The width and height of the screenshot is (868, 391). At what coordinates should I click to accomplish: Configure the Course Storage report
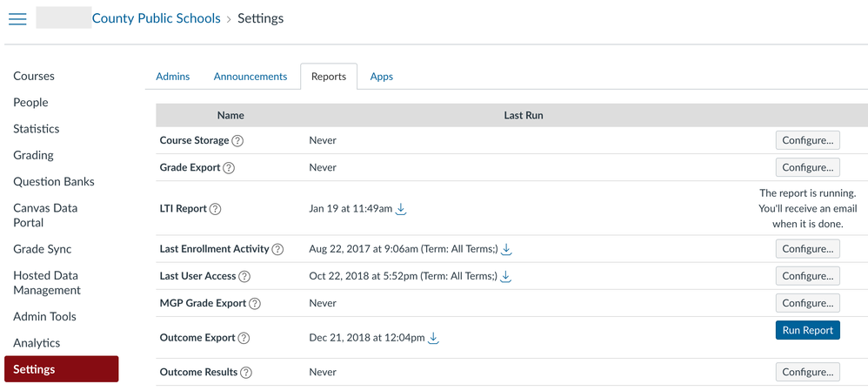pyautogui.click(x=807, y=140)
